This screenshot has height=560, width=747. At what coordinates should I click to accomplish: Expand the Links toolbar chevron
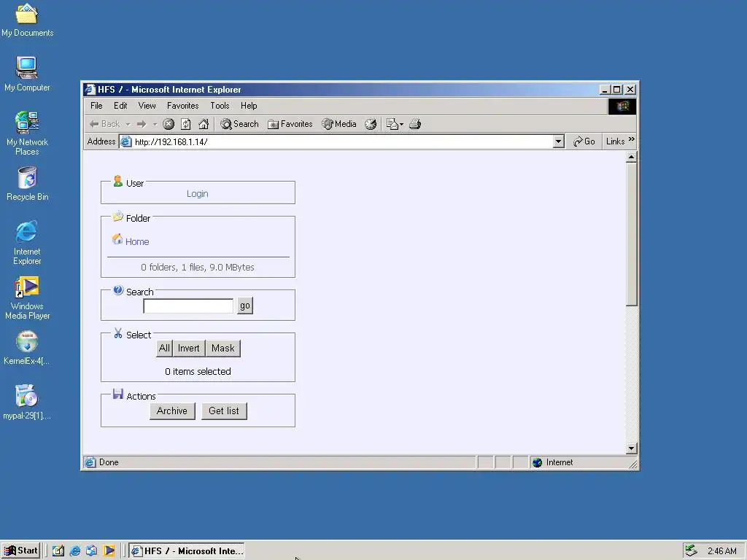point(632,139)
